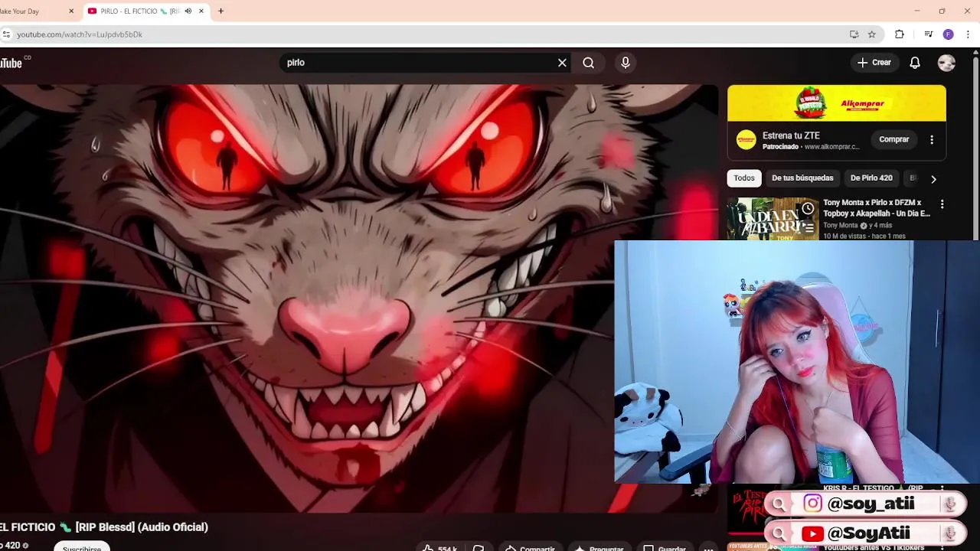This screenshot has height=551, width=980.
Task: Install app icon in the address bar
Action: 854,34
